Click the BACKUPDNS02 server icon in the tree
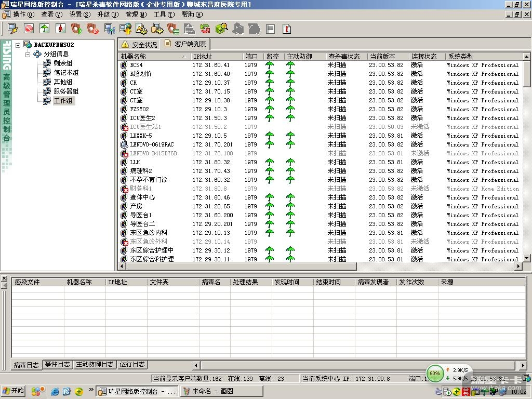This screenshot has width=532, height=399. pos(28,45)
